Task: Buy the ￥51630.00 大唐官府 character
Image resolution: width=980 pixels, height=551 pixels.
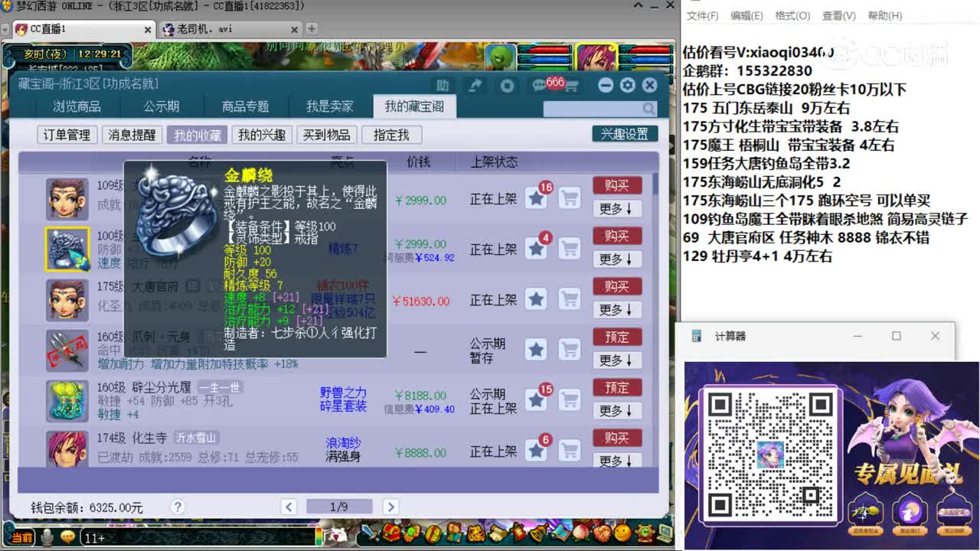Action: coord(616,286)
